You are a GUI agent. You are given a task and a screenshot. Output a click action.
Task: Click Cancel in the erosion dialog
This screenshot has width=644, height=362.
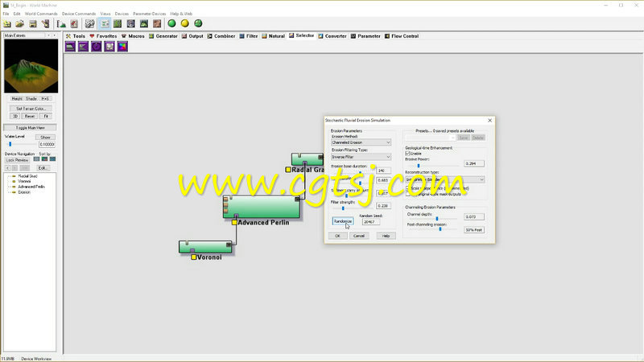coord(359,236)
